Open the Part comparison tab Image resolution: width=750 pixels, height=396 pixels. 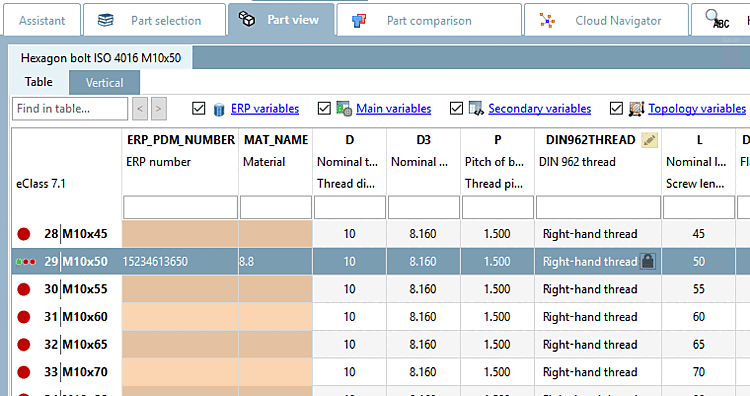[429, 21]
